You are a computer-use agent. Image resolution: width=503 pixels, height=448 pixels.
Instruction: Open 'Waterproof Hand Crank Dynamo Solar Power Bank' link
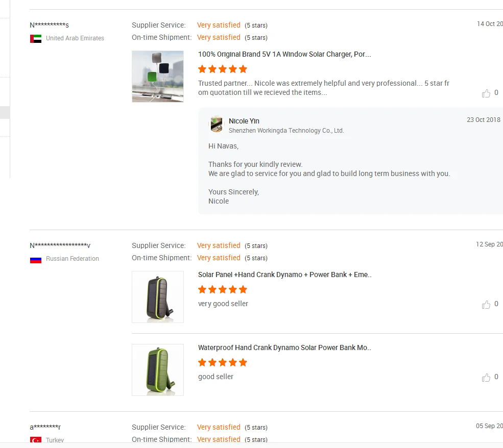pyautogui.click(x=284, y=347)
